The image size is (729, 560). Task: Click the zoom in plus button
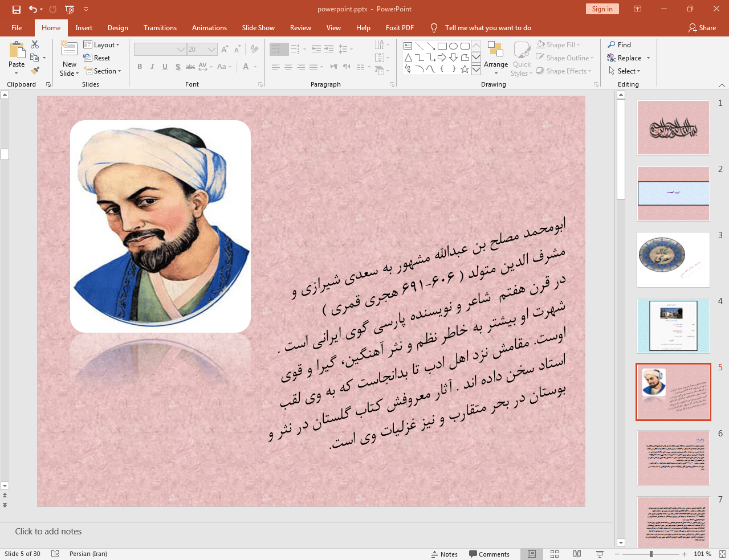pyautogui.click(x=685, y=554)
